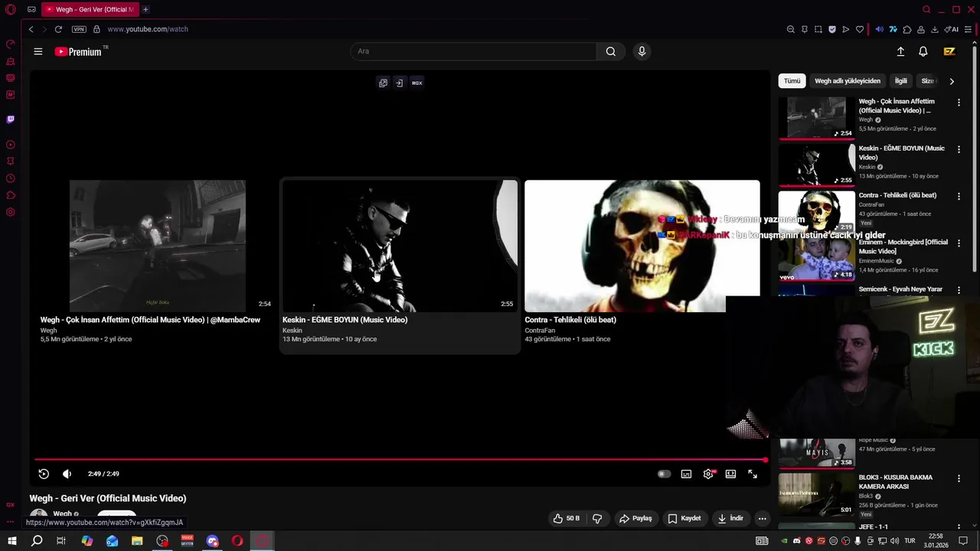
Task: Click the search magnifier button
Action: pyautogui.click(x=610, y=51)
